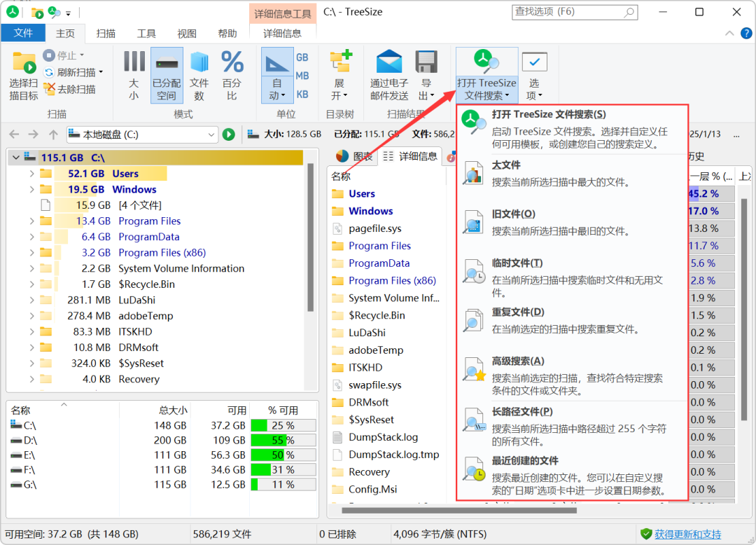Open the 获得更新和支持 link
The image size is (756, 545).
pyautogui.click(x=687, y=534)
